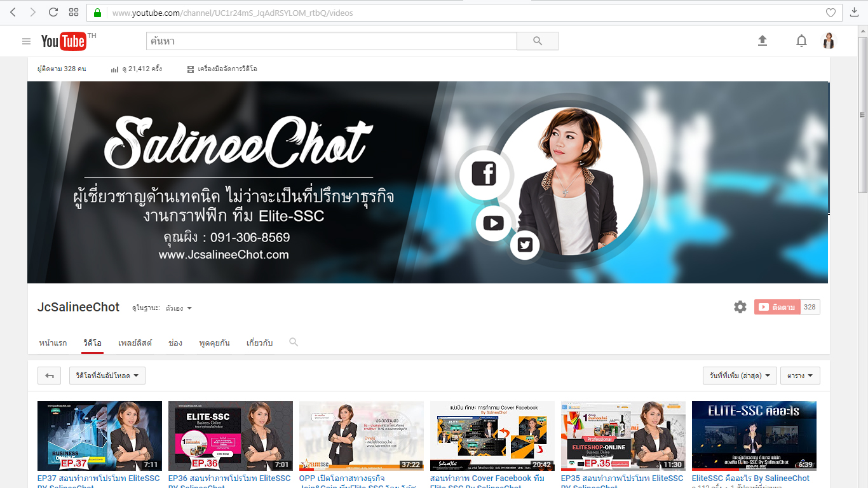The height and width of the screenshot is (488, 868).
Task: Click 37:22 OPP video thumbnail
Action: (x=362, y=436)
